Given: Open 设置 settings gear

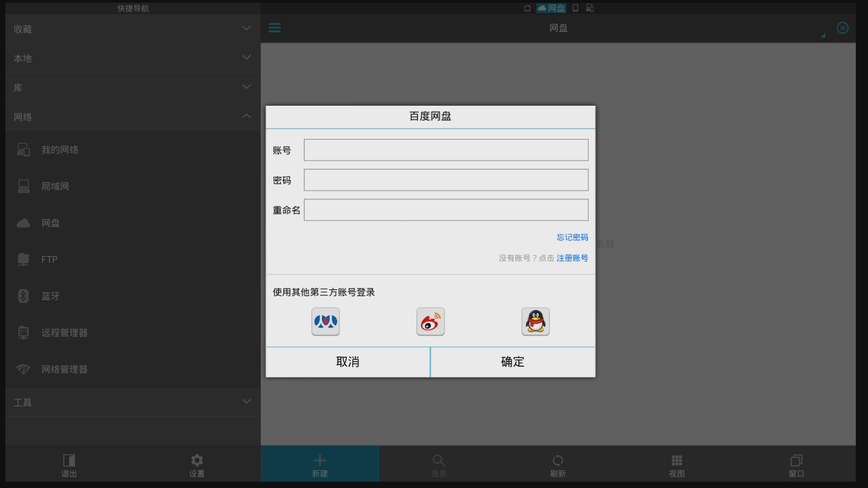Looking at the screenshot, I should [x=197, y=464].
